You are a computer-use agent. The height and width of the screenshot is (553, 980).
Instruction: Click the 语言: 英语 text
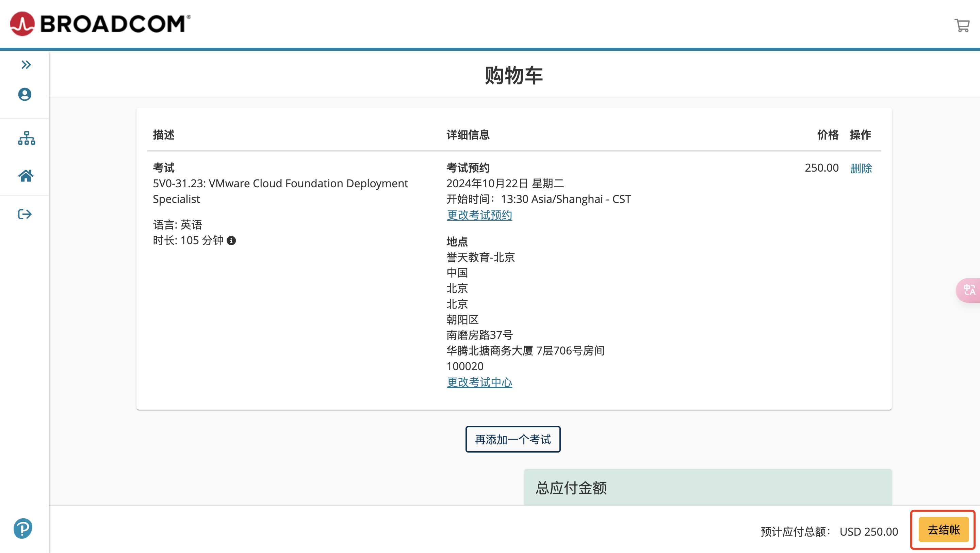[x=177, y=224]
